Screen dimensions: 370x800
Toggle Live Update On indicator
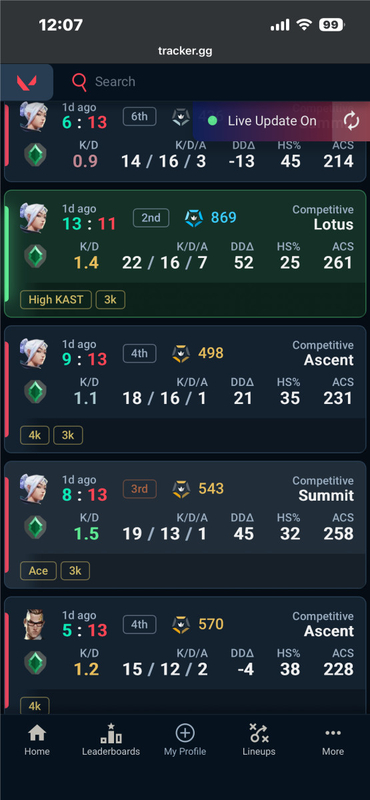coord(262,121)
